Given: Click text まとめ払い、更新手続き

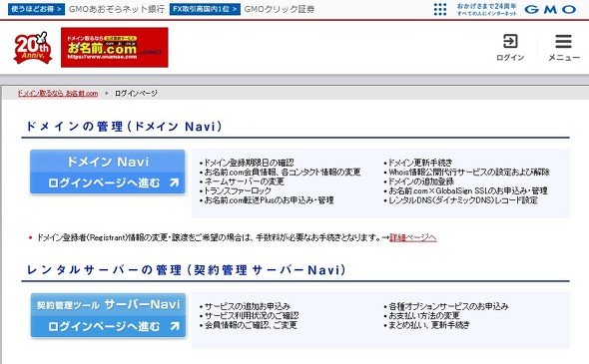Looking at the screenshot, I should click(x=429, y=325).
